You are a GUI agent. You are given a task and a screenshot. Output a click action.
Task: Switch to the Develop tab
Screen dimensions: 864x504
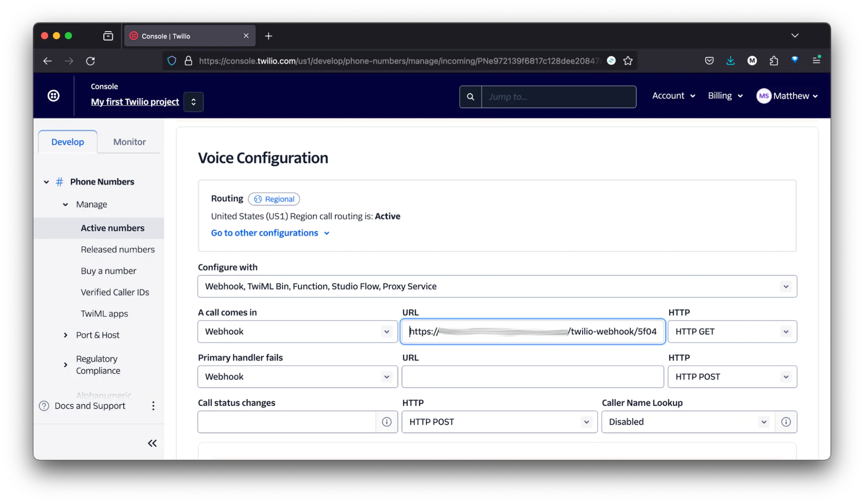click(x=67, y=142)
